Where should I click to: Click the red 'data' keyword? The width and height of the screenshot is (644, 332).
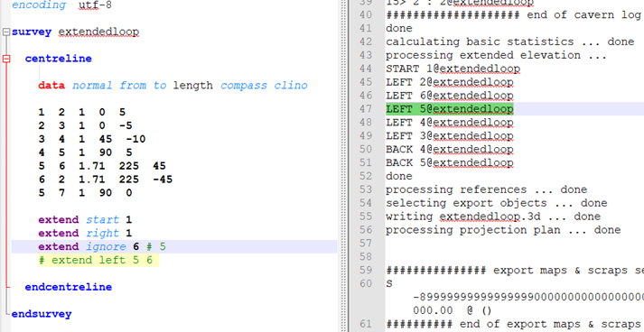(51, 86)
